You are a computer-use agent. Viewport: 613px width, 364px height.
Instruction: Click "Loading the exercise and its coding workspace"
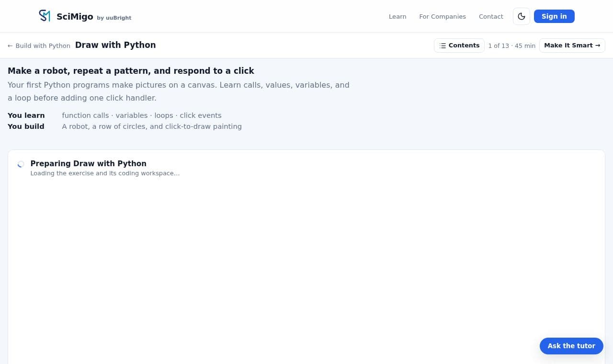(105, 173)
